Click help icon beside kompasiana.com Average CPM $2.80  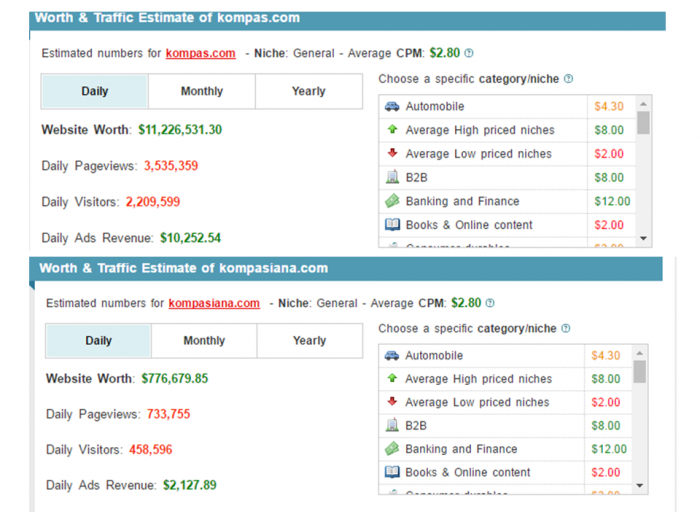point(490,303)
